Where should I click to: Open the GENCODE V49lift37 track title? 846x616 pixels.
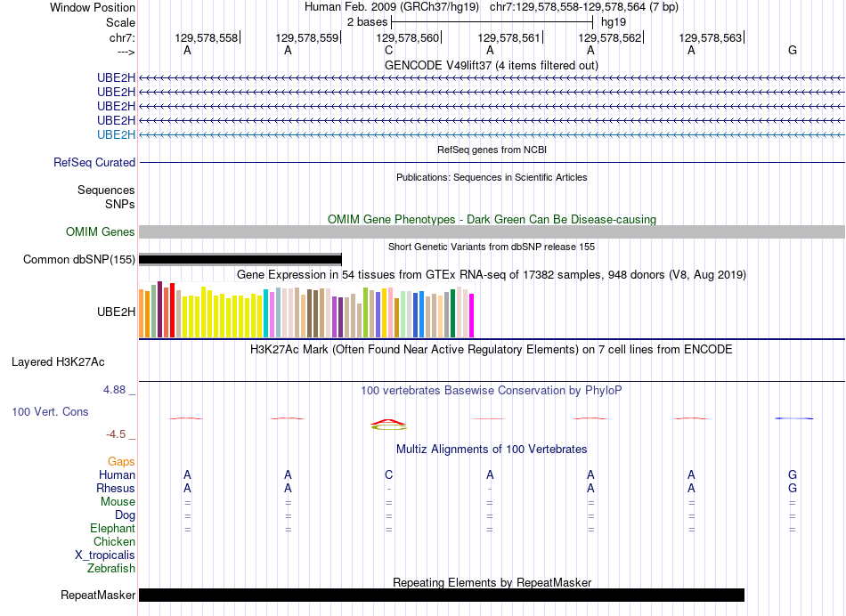tap(491, 65)
